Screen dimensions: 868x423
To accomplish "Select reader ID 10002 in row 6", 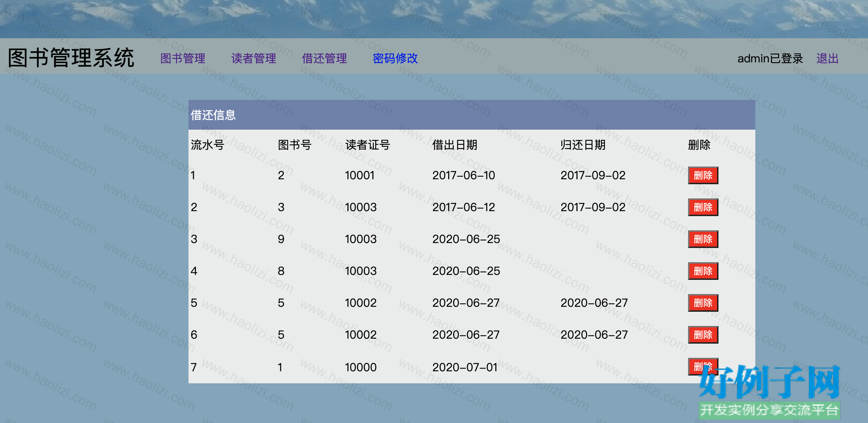I will (361, 335).
